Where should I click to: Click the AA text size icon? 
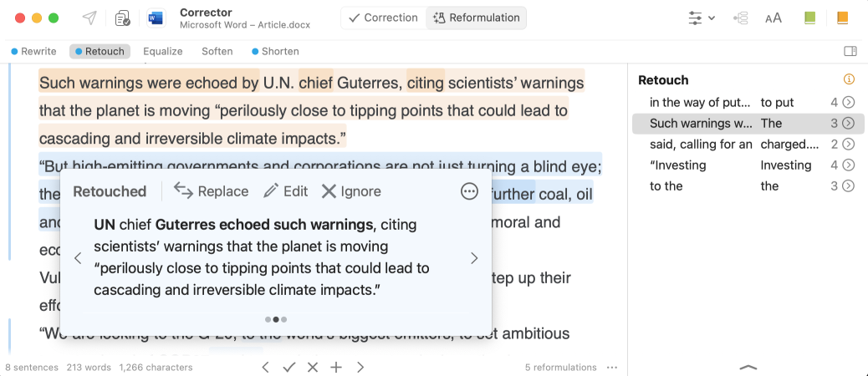[774, 18]
